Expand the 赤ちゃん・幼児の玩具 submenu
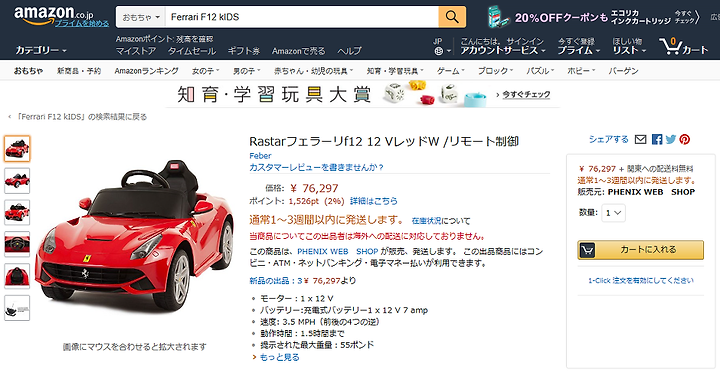 click(314, 71)
